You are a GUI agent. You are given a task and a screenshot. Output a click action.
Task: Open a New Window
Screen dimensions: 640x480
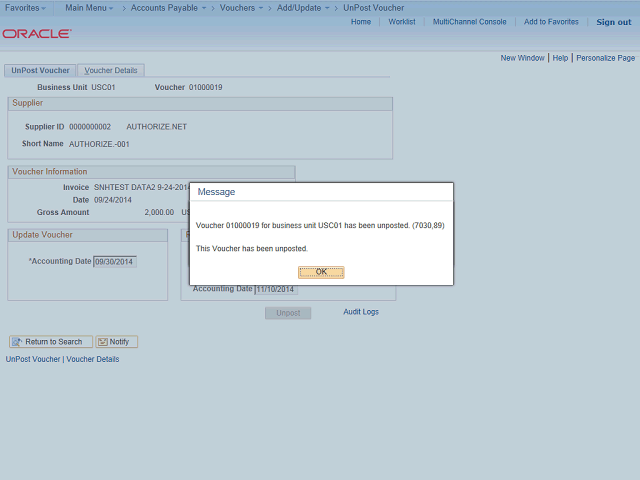click(x=522, y=58)
